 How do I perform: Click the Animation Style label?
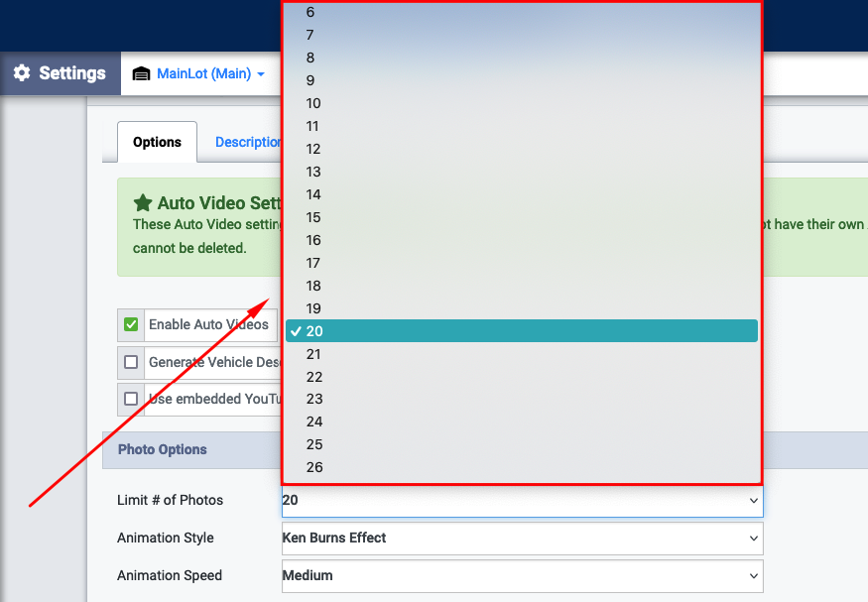(x=166, y=538)
